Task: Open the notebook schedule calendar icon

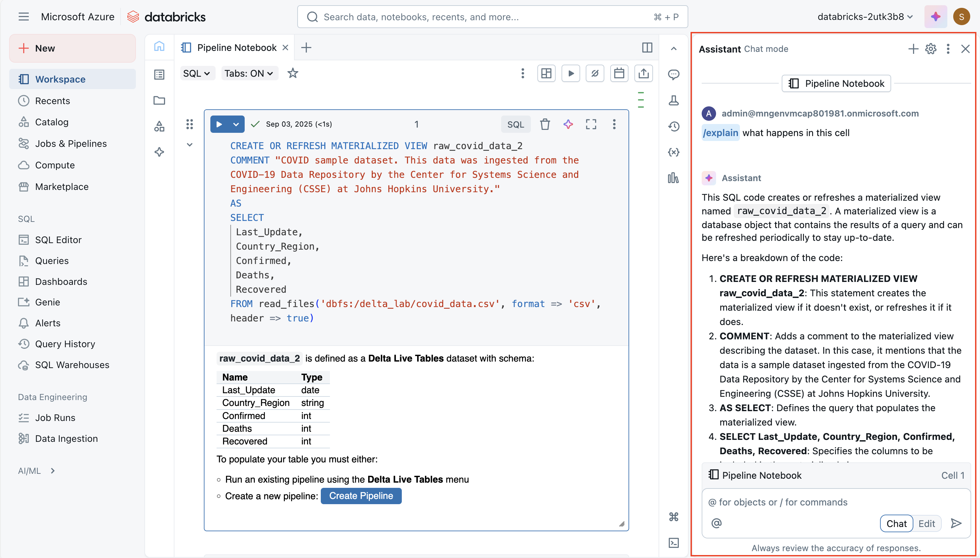Action: pos(619,73)
